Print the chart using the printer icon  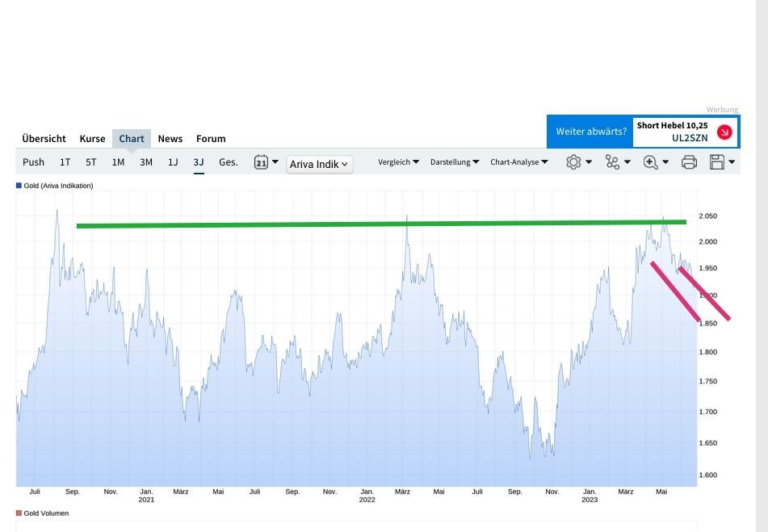688,161
